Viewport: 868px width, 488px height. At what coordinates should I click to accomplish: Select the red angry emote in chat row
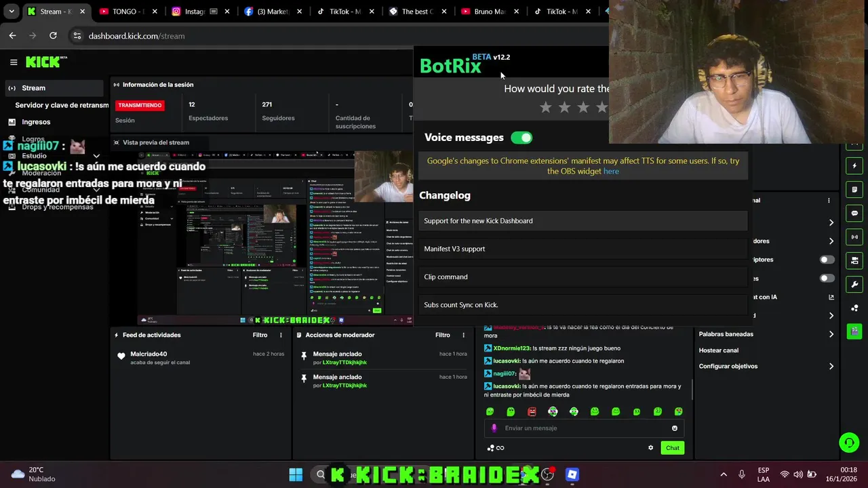532,411
